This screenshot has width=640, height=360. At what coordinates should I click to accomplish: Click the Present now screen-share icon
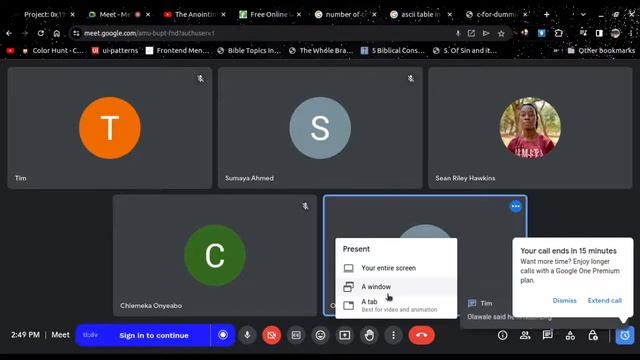click(x=345, y=335)
